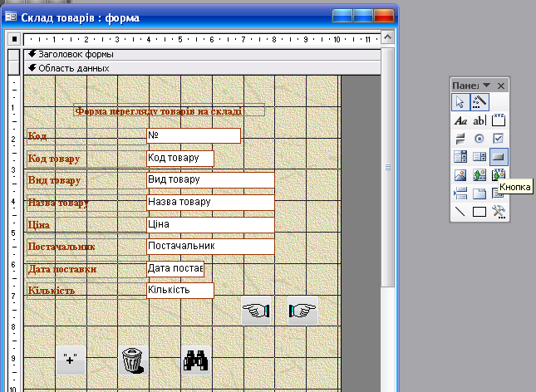Select the Unbound Object Frame tool
536x392 pixels.
(x=479, y=175)
